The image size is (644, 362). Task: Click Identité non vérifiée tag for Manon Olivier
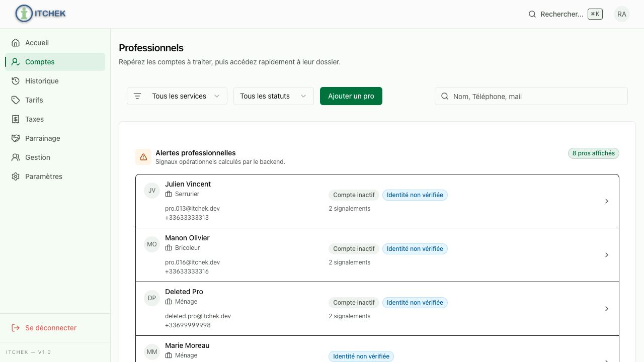[x=415, y=249]
